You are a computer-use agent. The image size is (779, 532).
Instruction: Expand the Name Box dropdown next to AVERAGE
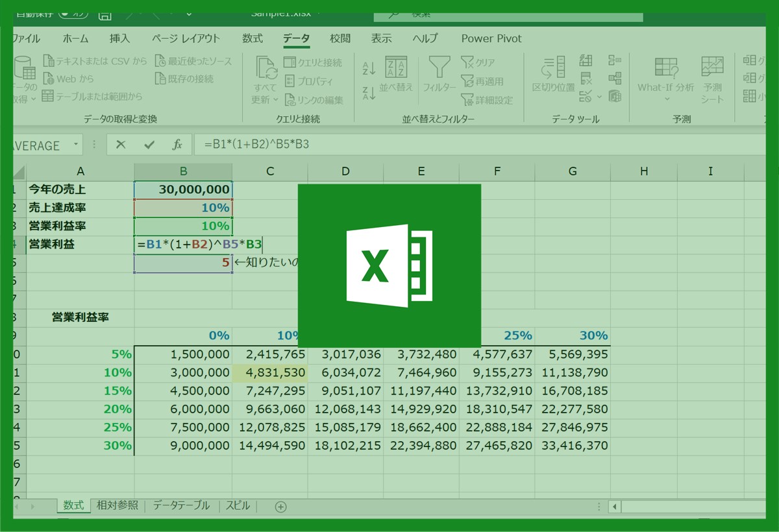click(x=77, y=145)
